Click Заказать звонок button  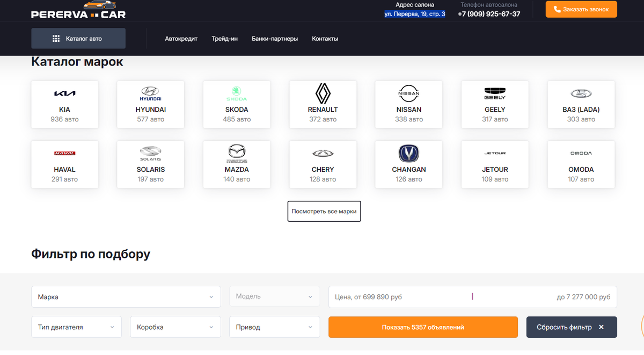click(581, 9)
